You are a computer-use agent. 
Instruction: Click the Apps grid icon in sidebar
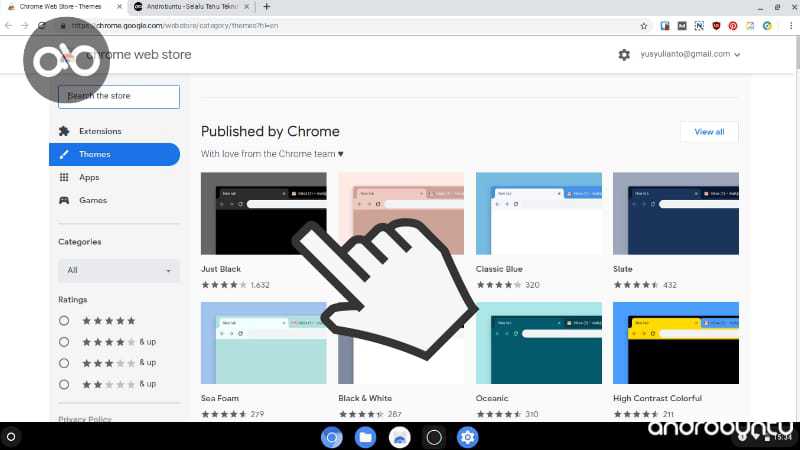(x=64, y=177)
